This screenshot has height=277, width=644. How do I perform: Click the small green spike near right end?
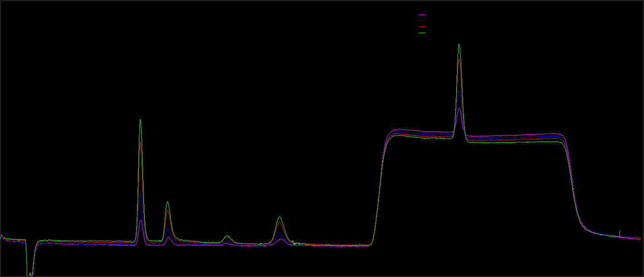click(x=620, y=231)
